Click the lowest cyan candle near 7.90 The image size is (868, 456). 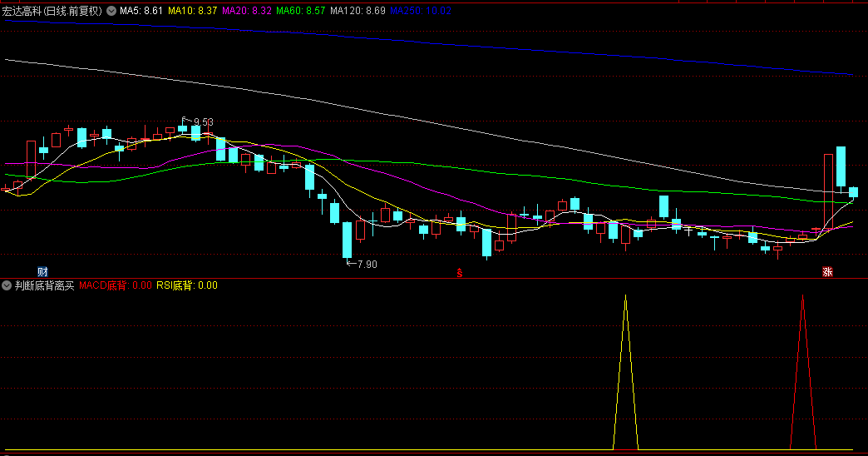[x=347, y=240]
